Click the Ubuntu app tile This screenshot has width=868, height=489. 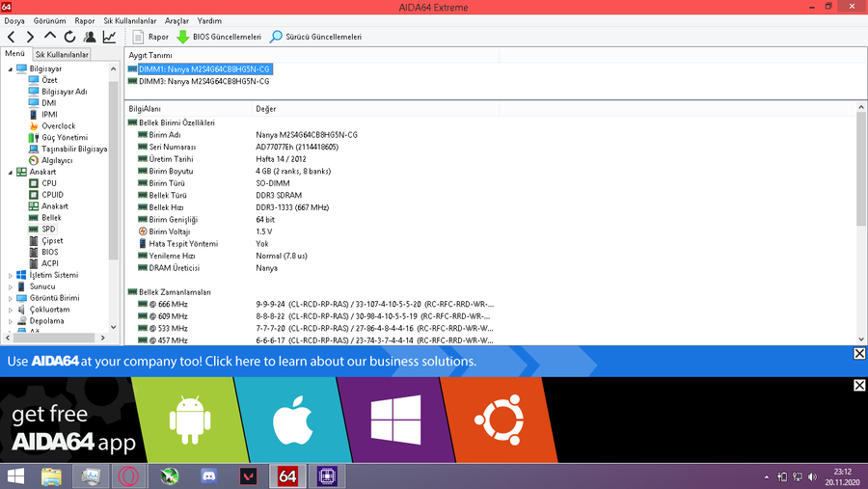(499, 420)
